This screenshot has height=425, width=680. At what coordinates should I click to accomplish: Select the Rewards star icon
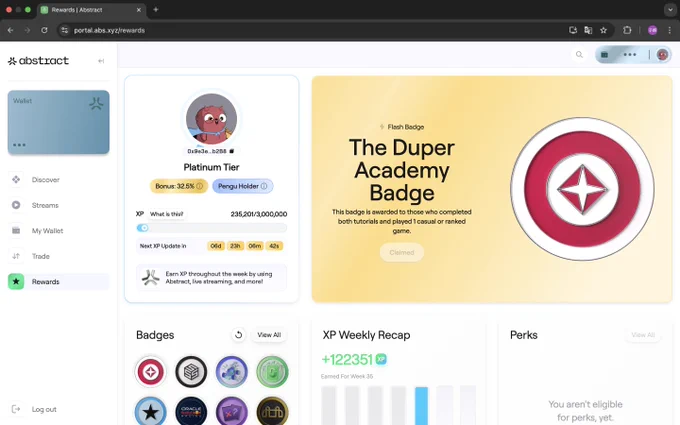16,281
